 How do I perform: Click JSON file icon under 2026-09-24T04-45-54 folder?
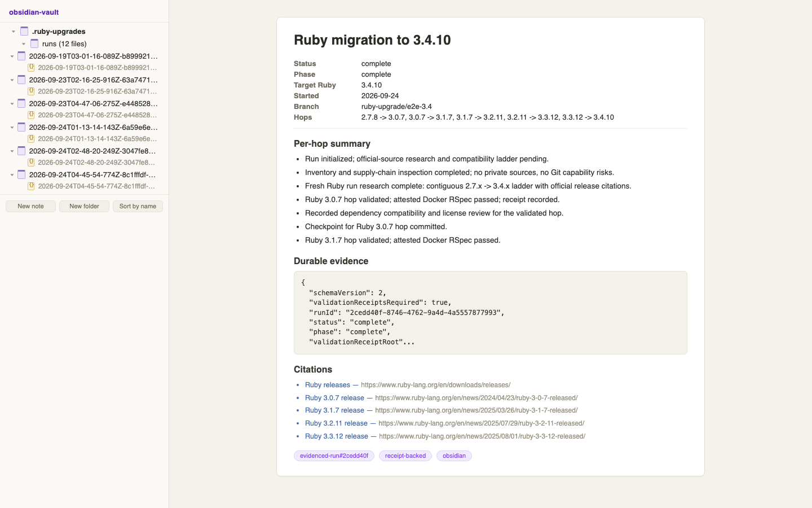coord(32,186)
